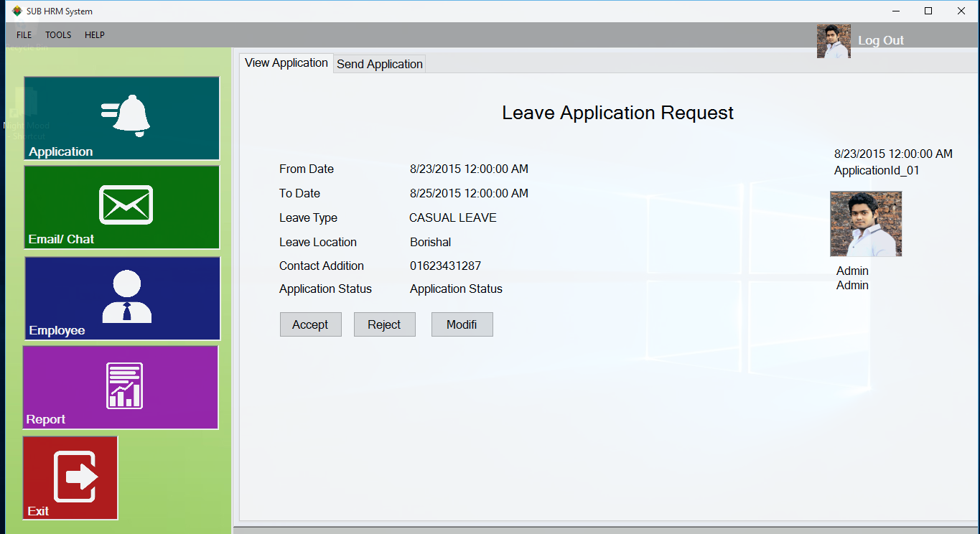The height and width of the screenshot is (534, 980).
Task: Open the Report tile in sidebar
Action: (x=120, y=388)
